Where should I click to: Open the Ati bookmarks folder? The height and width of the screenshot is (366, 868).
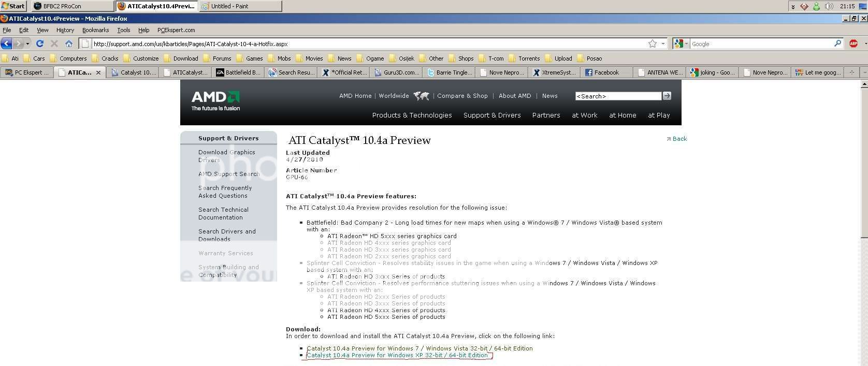10,58
